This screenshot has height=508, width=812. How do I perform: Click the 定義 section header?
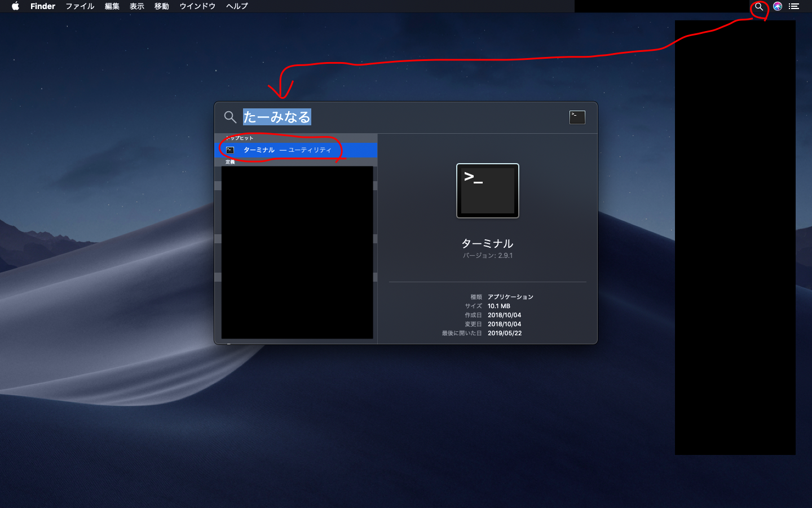click(x=230, y=162)
